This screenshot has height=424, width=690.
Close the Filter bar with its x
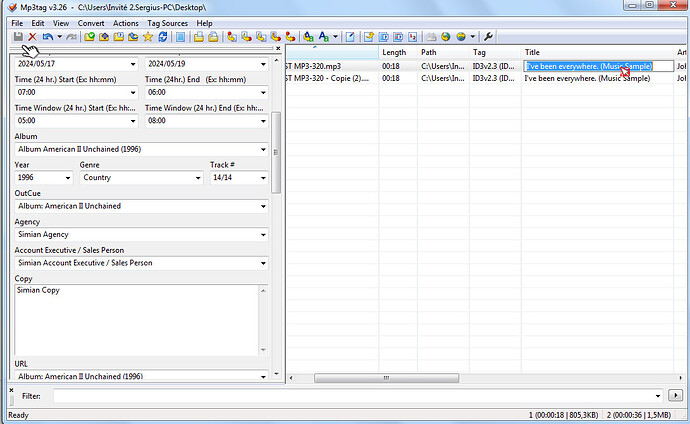[11, 390]
